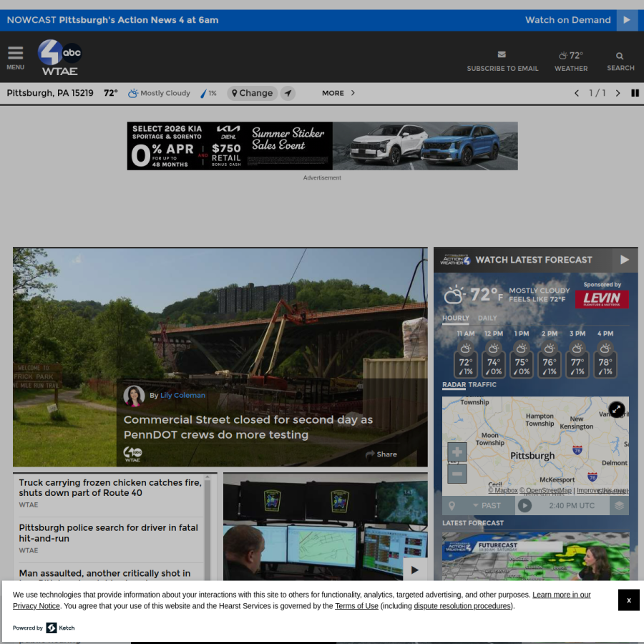Switch to the TRAFFIC map tab

point(482,385)
